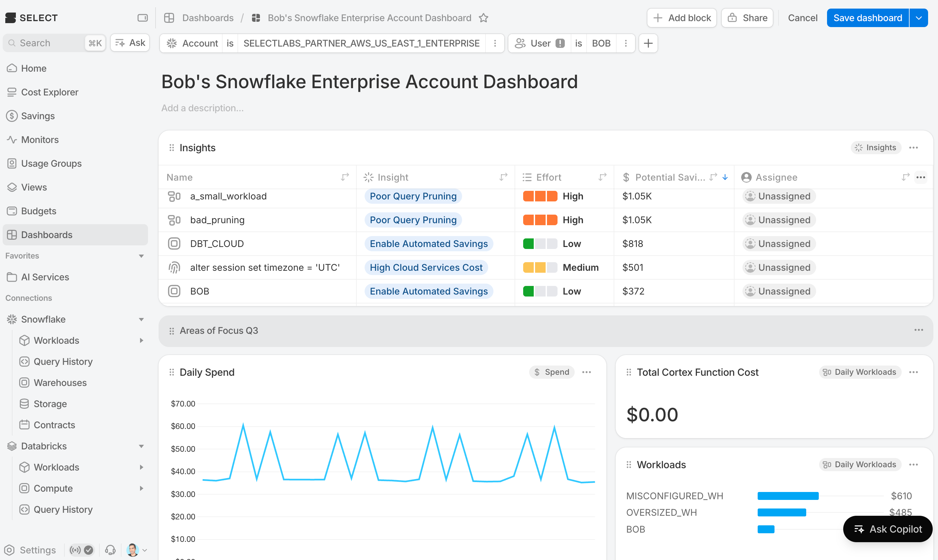The height and width of the screenshot is (560, 938).
Task: Add a new filter with plus button
Action: click(648, 43)
